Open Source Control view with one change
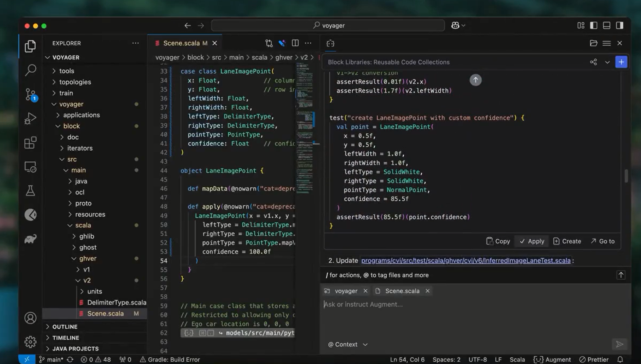Image resolution: width=641 pixels, height=364 pixels. (31, 94)
